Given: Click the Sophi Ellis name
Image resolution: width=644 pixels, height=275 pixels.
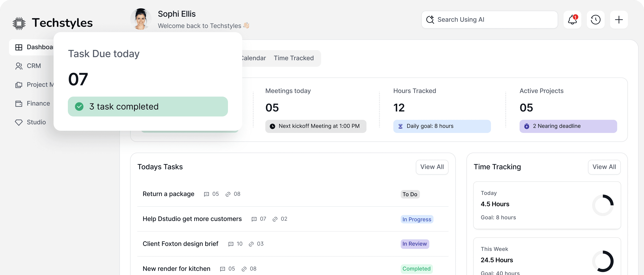Looking at the screenshot, I should (177, 14).
